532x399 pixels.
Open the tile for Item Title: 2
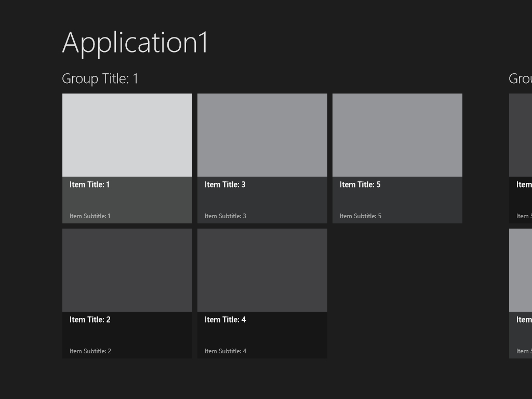[127, 270]
